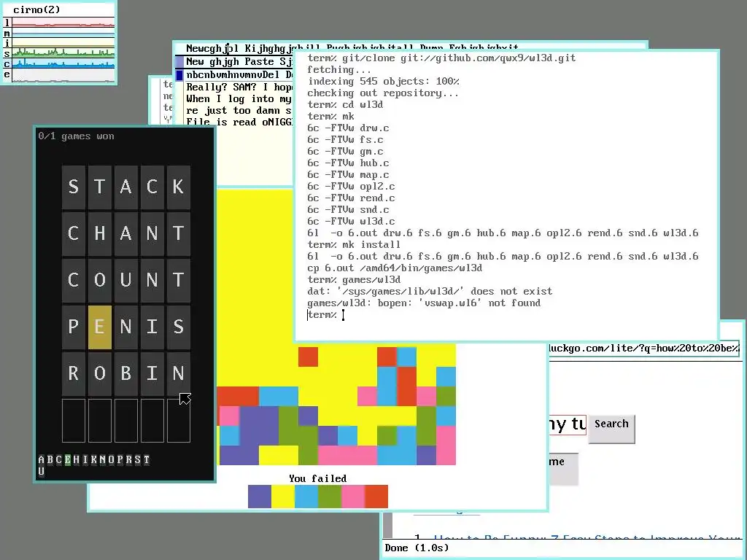
Task: Click the grey browser scrollbar thumb
Action: 388,525
